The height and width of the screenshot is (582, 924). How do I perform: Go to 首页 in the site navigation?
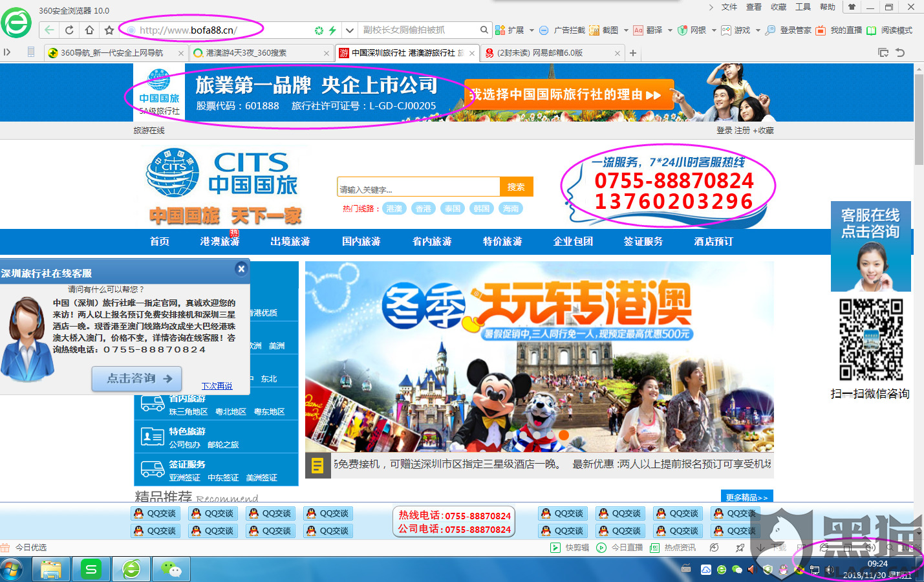(x=160, y=241)
